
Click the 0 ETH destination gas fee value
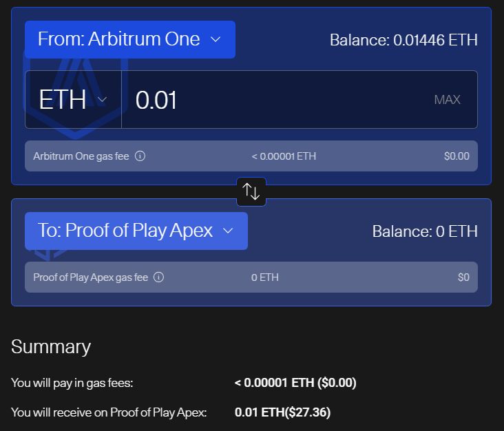point(265,277)
